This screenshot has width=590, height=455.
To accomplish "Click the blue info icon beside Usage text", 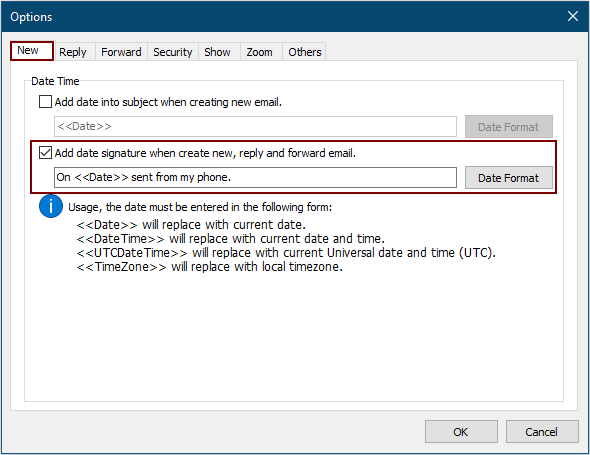I will click(51, 206).
